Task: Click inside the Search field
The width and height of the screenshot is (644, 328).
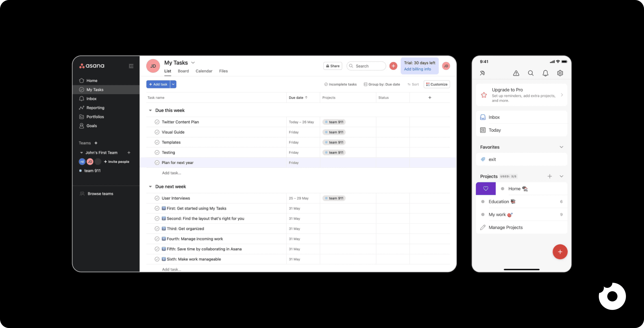Action: click(x=367, y=66)
